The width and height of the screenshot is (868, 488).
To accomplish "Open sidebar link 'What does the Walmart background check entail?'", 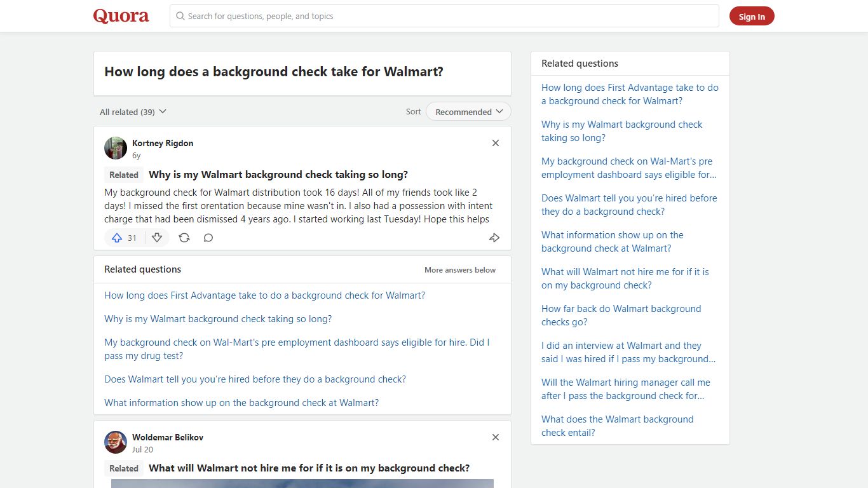I will [618, 426].
